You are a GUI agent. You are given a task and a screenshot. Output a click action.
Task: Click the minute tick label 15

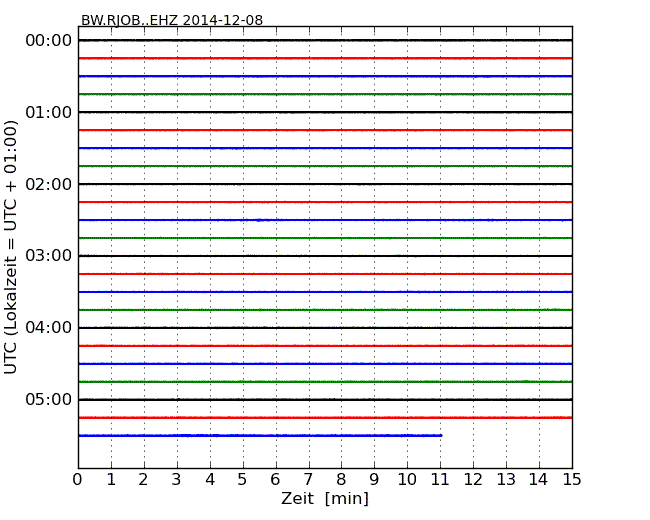point(572,480)
